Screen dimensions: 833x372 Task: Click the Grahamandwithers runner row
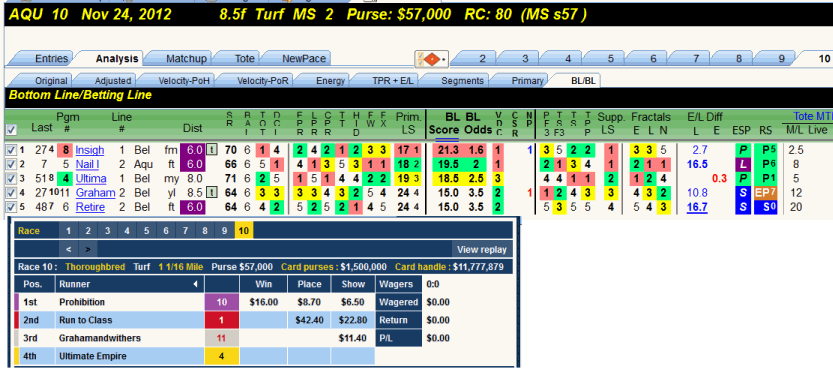[194, 339]
